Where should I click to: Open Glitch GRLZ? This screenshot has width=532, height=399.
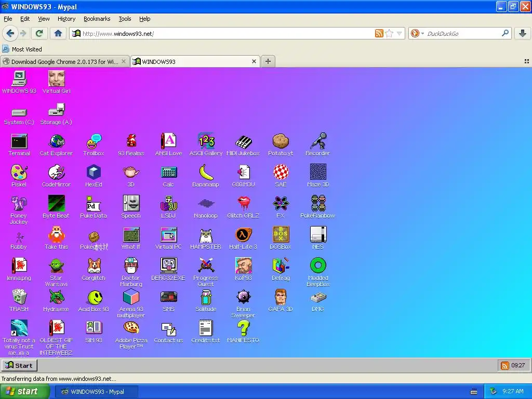[243, 207]
